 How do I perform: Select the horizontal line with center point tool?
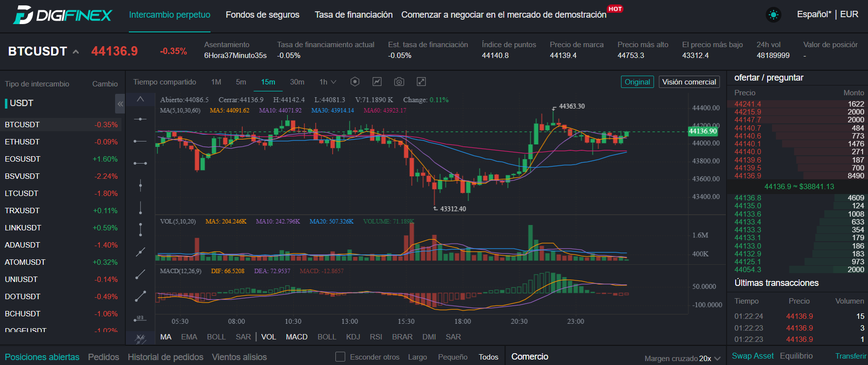coord(140,119)
